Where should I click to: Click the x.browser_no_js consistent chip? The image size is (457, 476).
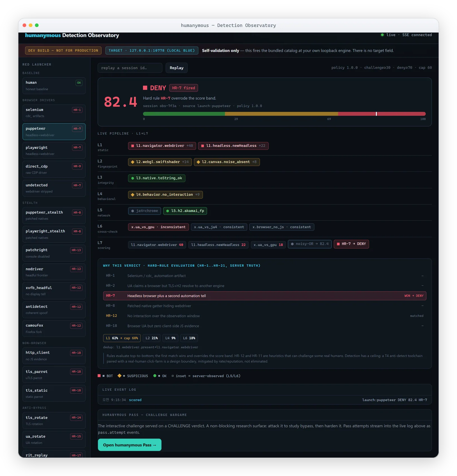tap(282, 227)
